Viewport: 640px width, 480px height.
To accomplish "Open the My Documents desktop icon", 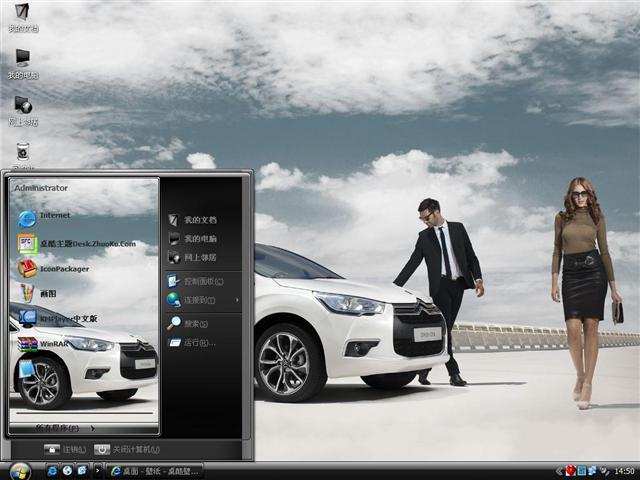I will [x=23, y=17].
